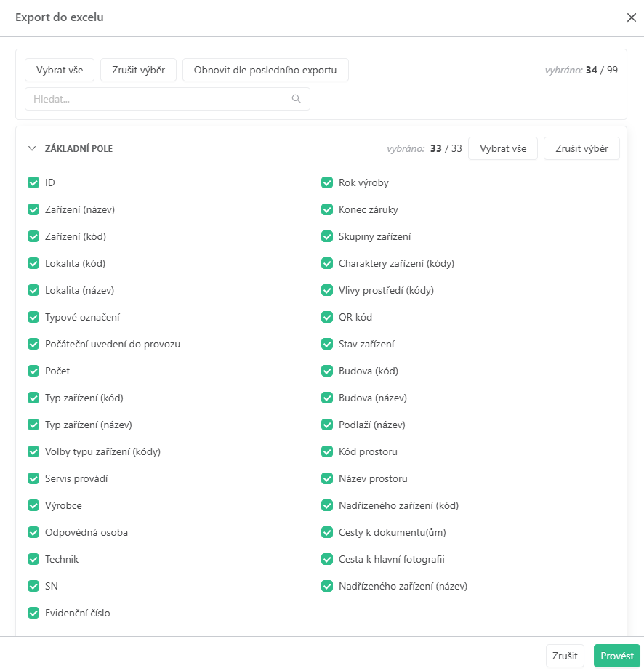Uncheck the ID checkbox
This screenshot has width=644, height=671.
click(x=33, y=182)
